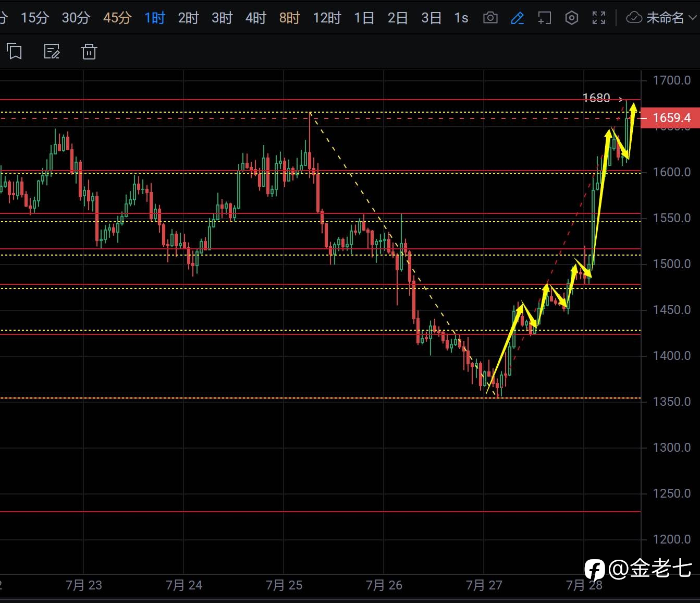Open the 未命名 layout dropdown
This screenshot has width=700, height=603.
pyautogui.click(x=661, y=18)
